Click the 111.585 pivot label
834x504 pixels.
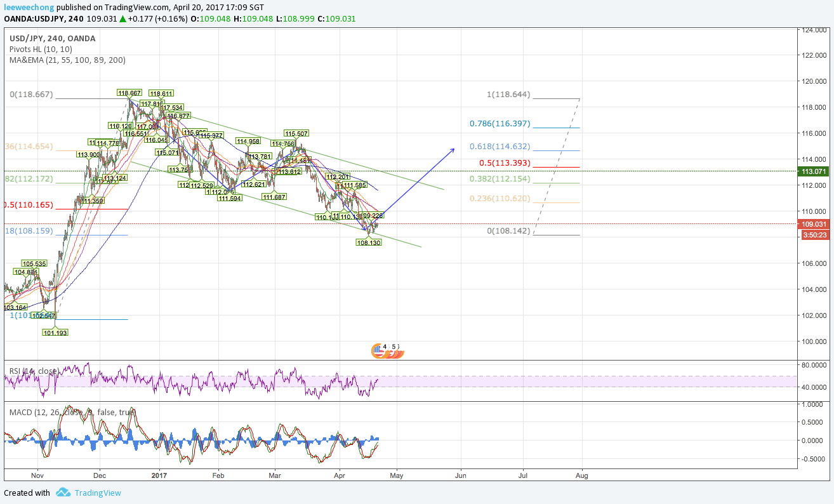(x=355, y=185)
